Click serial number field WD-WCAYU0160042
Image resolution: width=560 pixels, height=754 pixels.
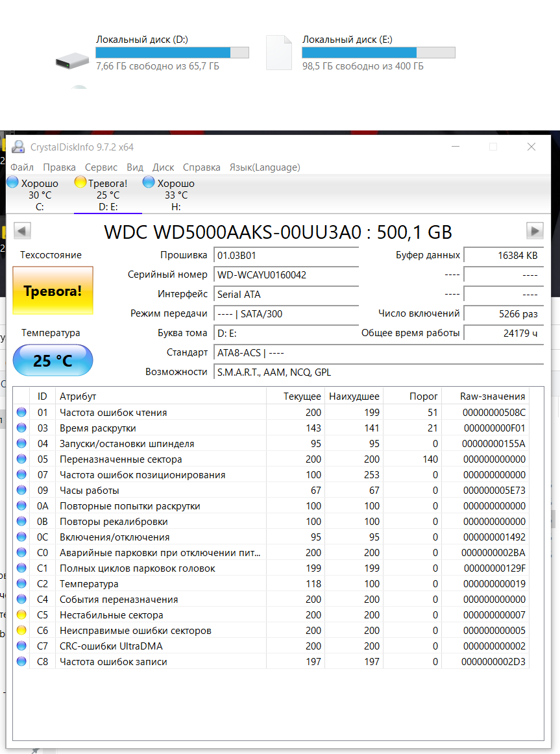[x=286, y=274]
